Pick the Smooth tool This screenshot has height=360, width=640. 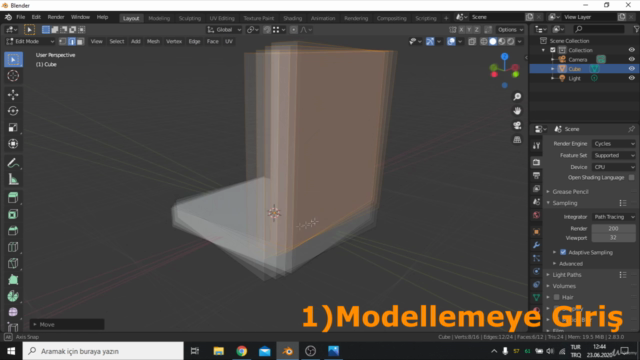pos(13,312)
